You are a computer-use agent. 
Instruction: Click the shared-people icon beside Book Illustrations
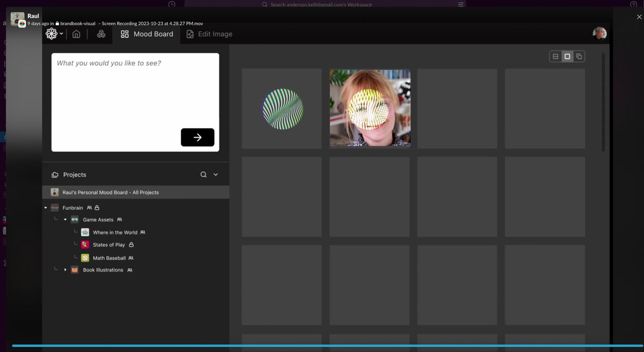130,270
